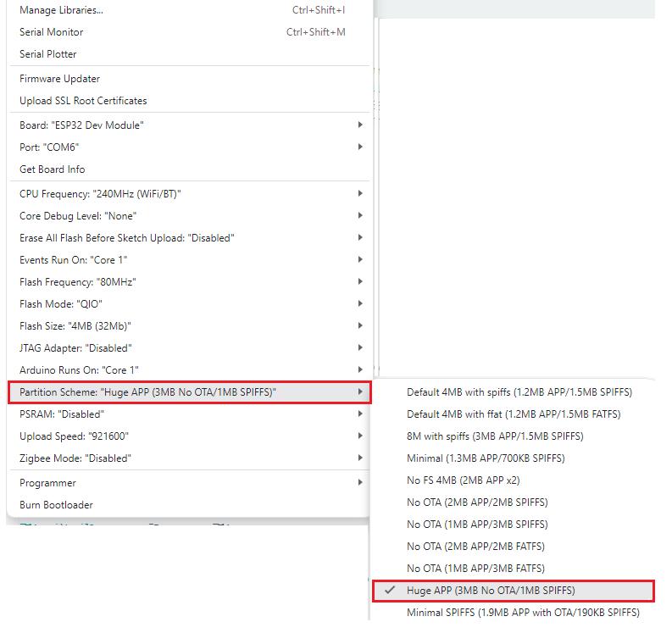Expand the Board "ESP32 Dev Module" submenu

click(x=189, y=125)
